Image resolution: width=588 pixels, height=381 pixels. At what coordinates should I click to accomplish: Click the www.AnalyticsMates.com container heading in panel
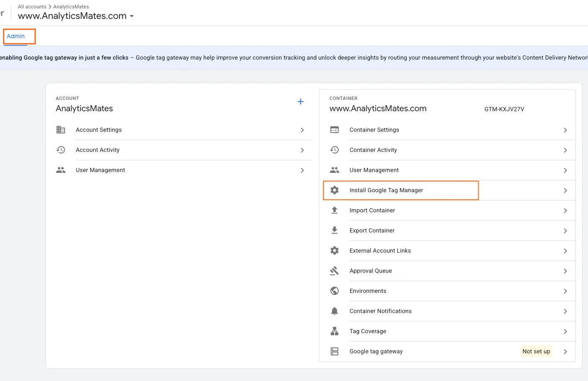(x=378, y=108)
